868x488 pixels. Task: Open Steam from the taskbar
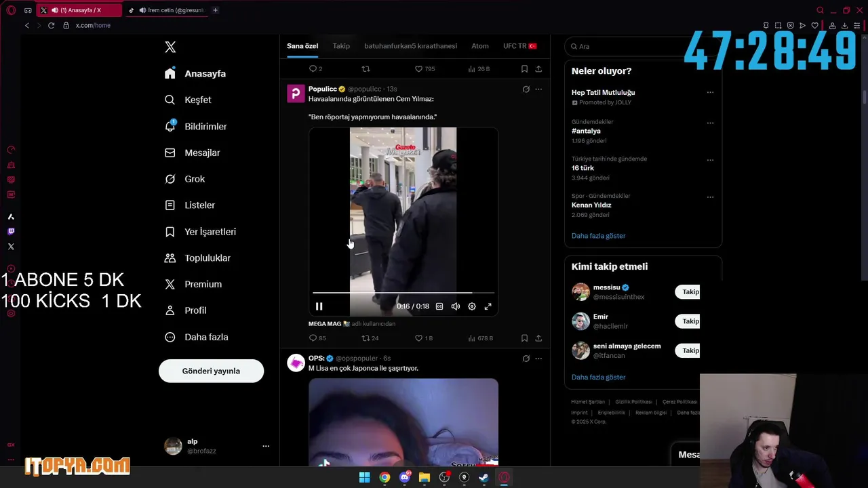[x=484, y=477]
